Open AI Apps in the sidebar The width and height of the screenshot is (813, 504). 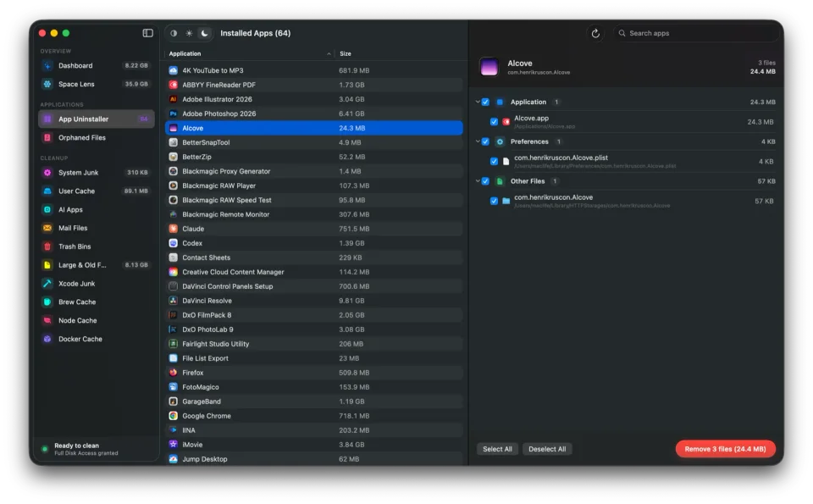(x=97, y=209)
